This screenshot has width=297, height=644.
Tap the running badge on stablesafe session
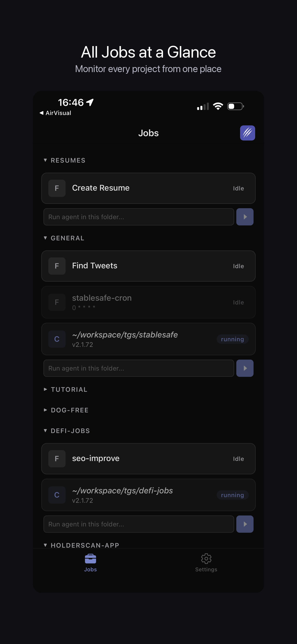click(232, 339)
